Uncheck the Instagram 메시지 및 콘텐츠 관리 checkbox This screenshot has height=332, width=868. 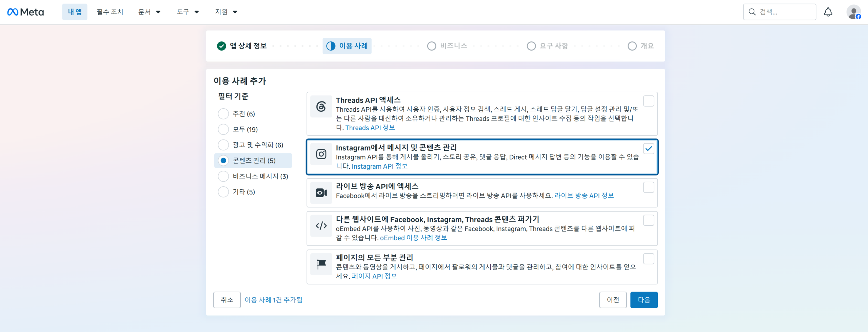(x=648, y=149)
